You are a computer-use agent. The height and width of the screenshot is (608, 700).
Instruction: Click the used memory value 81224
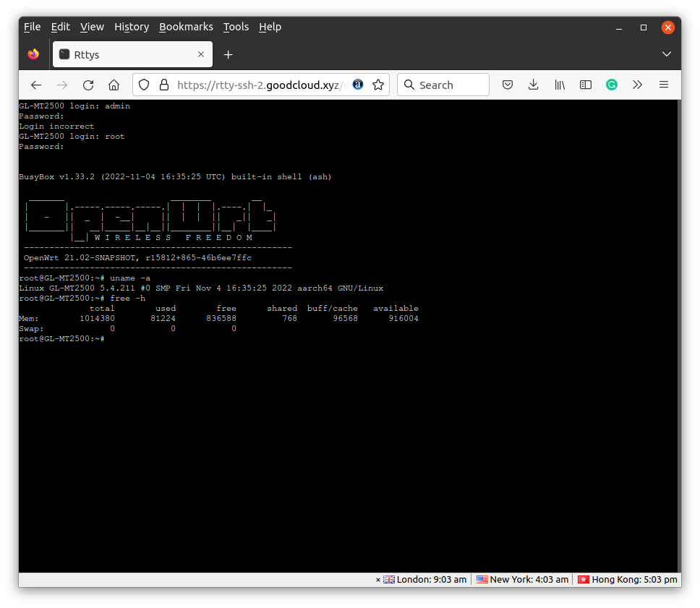click(163, 319)
